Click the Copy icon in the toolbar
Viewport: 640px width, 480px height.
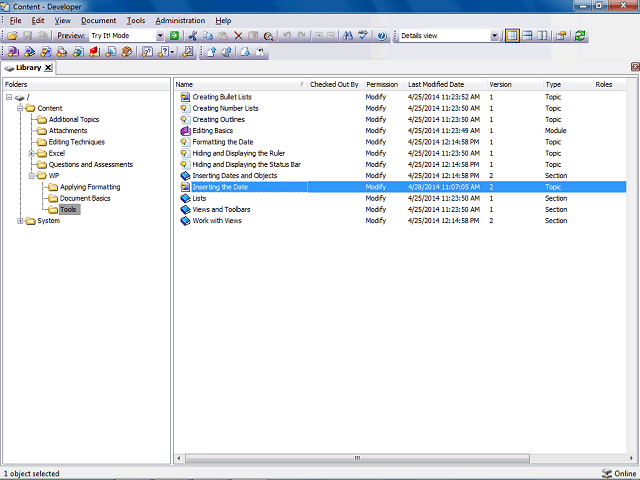coord(208,36)
